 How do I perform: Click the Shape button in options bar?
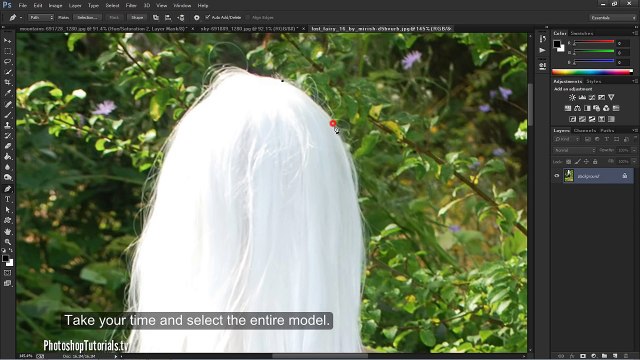coord(137,18)
